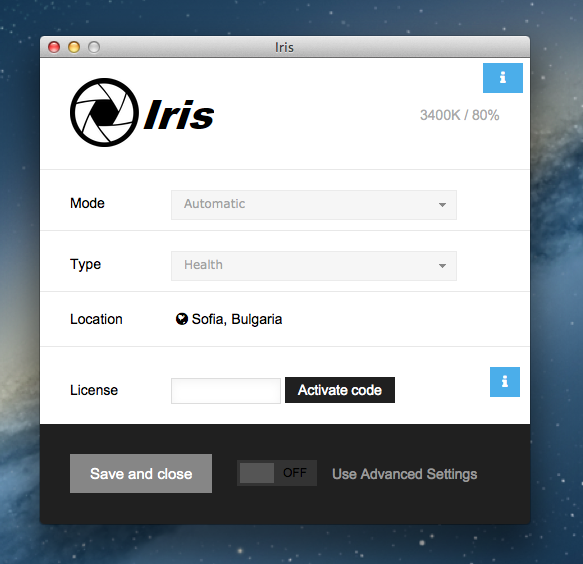Close the Iris window with red button
Screen dimensions: 583x564
(x=54, y=47)
